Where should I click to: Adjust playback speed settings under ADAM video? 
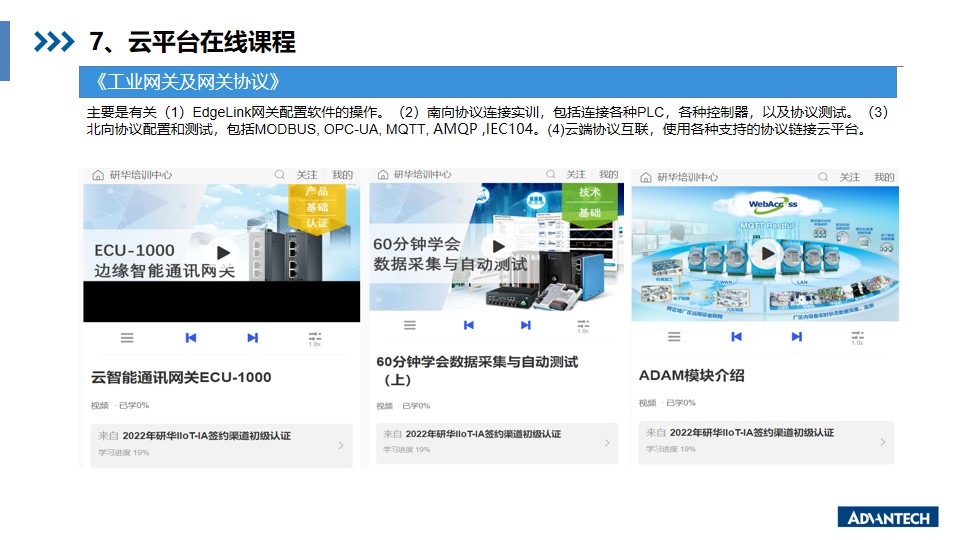click(x=857, y=337)
